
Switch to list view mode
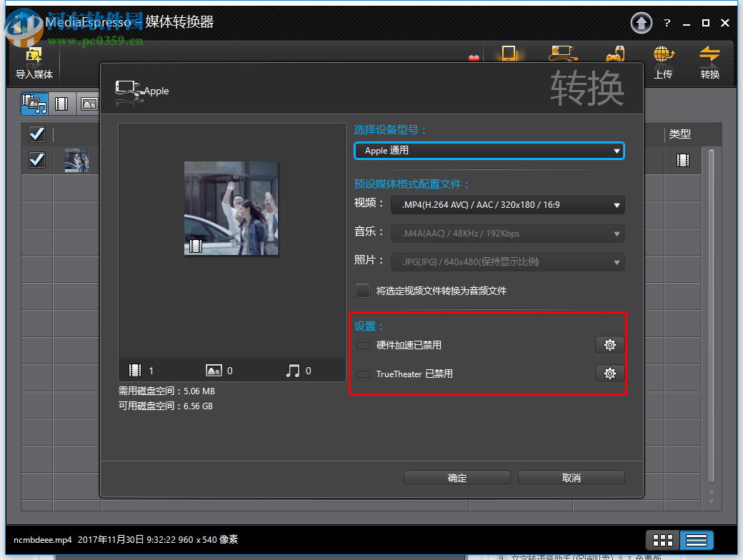(x=696, y=541)
